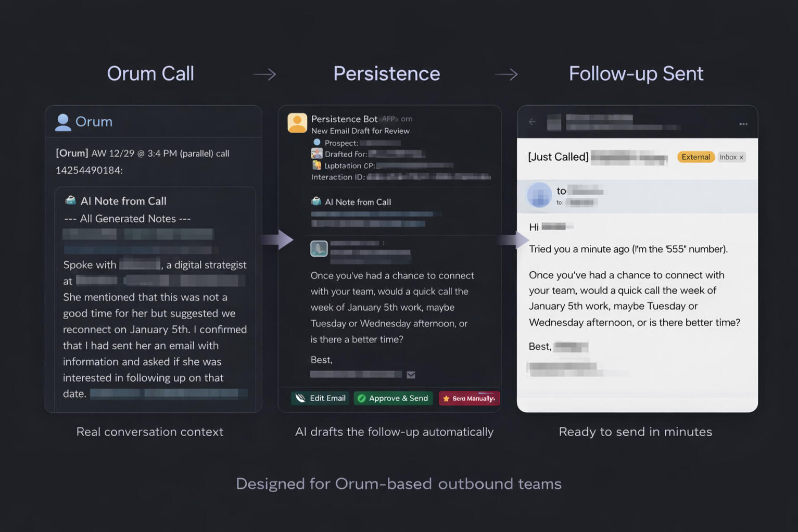The height and width of the screenshot is (532, 798).
Task: Click the AI Note from Call icon in the Orum panel
Action: click(70, 200)
